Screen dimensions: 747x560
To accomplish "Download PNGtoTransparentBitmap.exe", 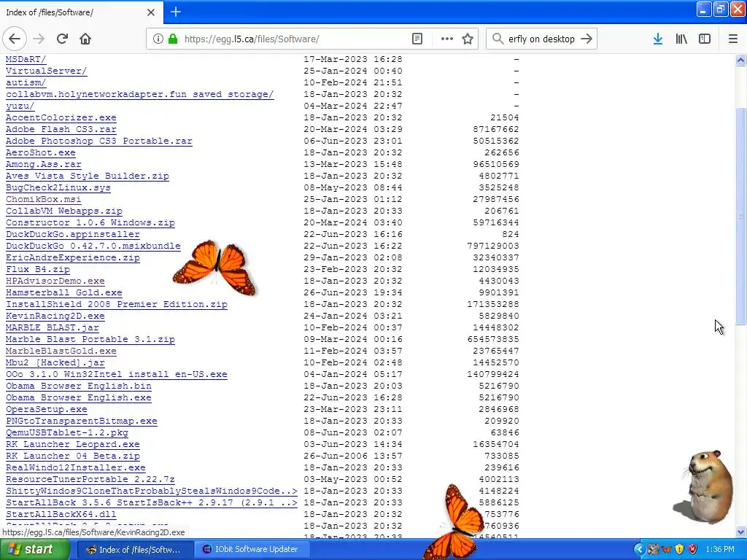I will tap(82, 421).
